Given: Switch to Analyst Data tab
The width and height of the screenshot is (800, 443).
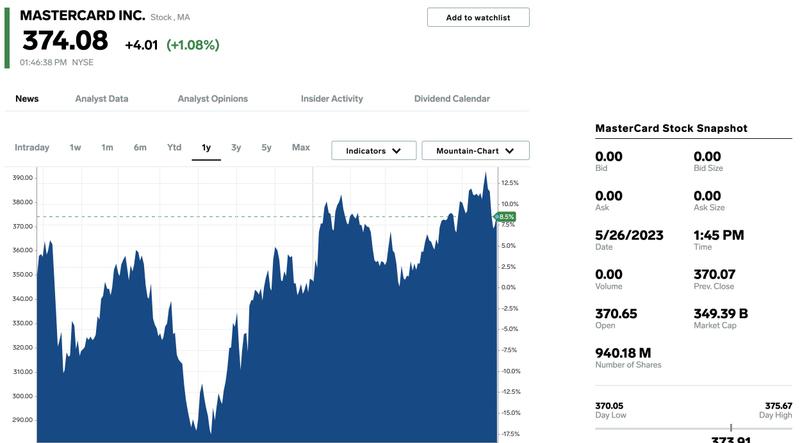Looking at the screenshot, I should click(x=102, y=99).
